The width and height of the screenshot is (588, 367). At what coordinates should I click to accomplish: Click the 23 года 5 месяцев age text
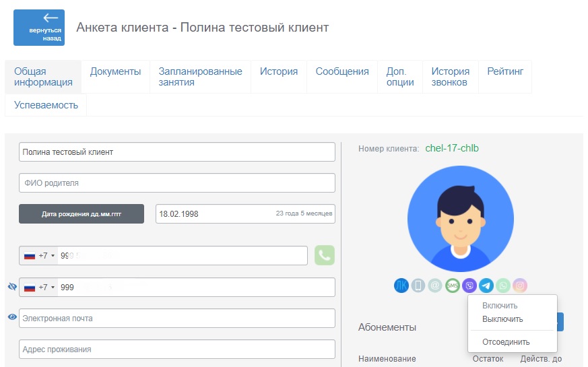(304, 213)
